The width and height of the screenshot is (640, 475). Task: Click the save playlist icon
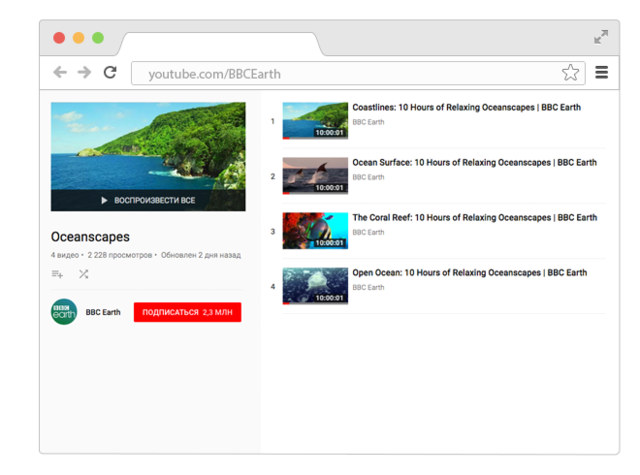click(x=57, y=274)
